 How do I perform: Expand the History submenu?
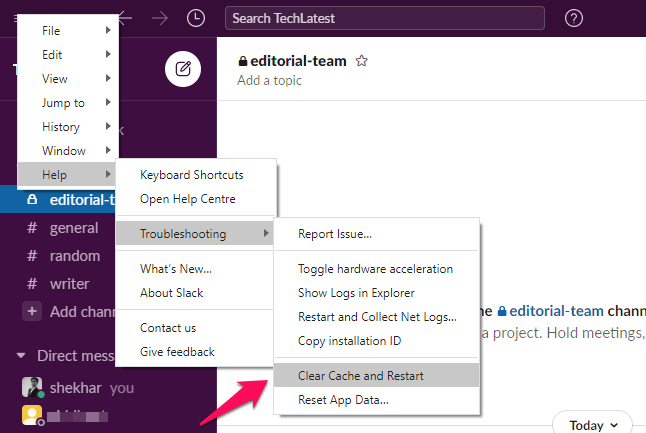click(x=68, y=126)
